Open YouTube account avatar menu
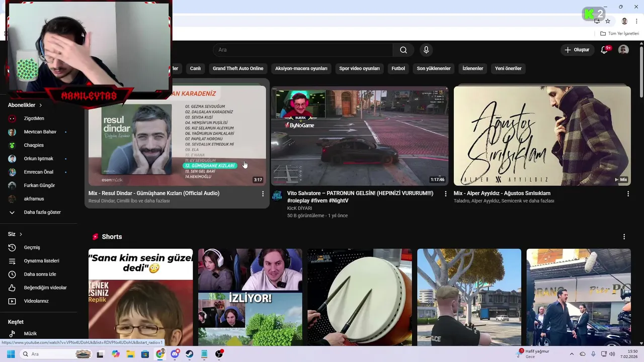The height and width of the screenshot is (362, 644). point(623,50)
